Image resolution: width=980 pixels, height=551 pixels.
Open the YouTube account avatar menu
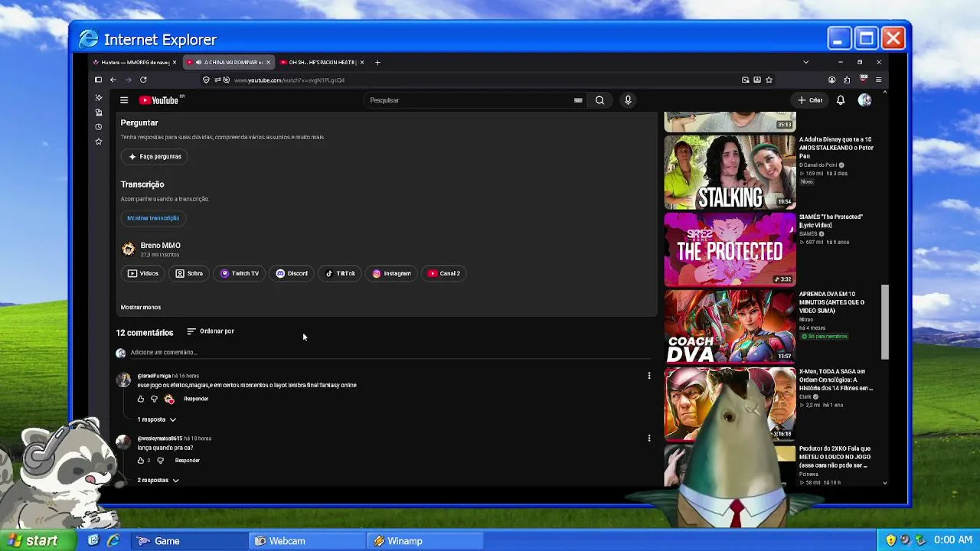[864, 100]
